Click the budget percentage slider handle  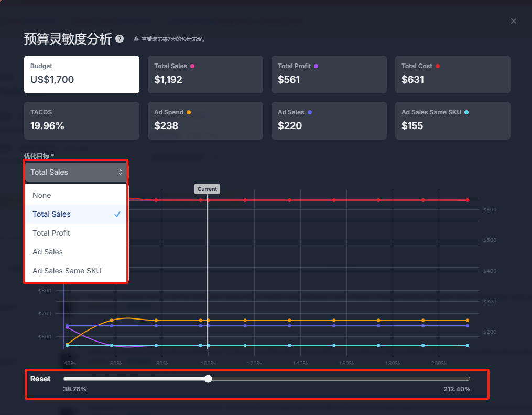[x=208, y=379]
